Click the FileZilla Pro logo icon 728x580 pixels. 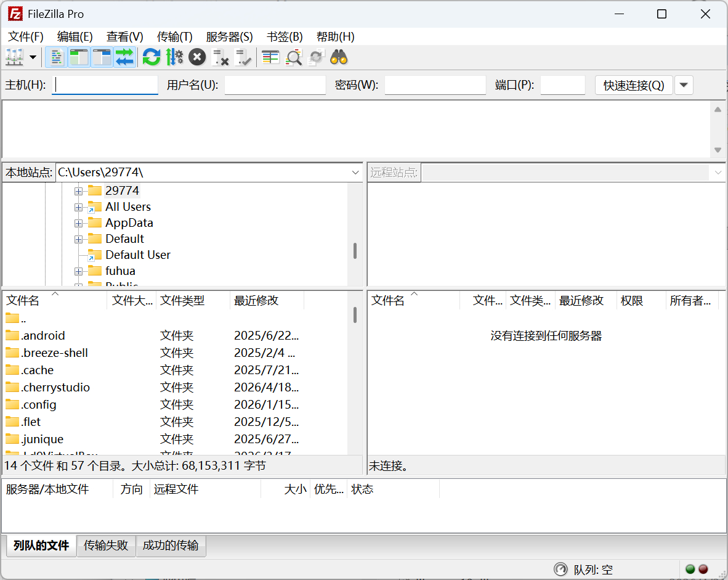pyautogui.click(x=15, y=14)
